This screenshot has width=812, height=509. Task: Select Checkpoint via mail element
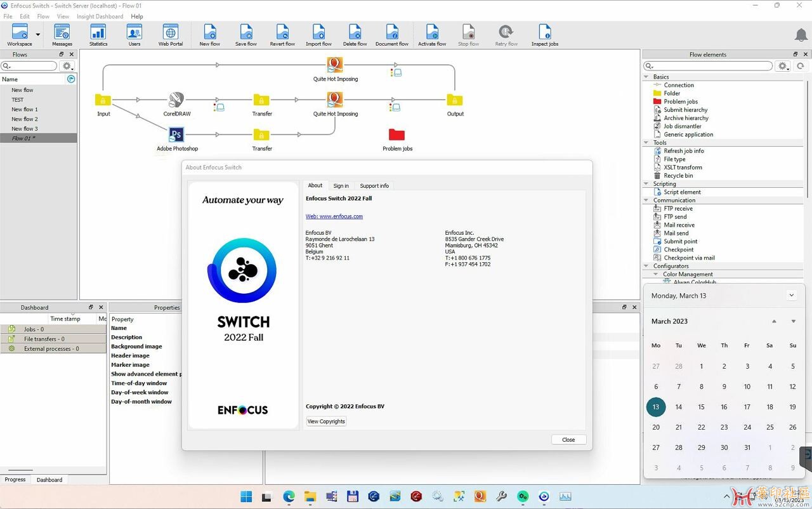click(x=688, y=258)
